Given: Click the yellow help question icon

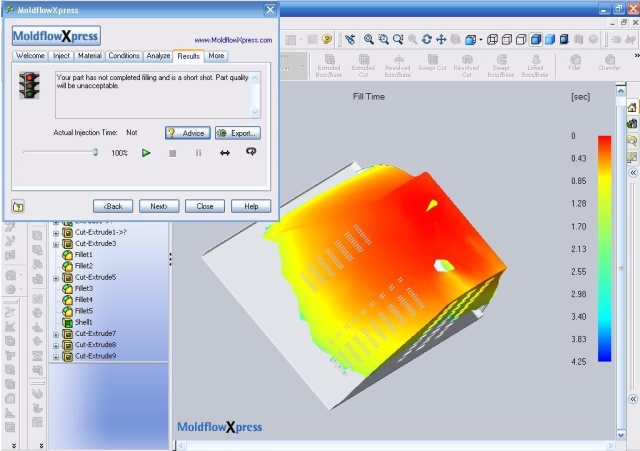Looking at the screenshot, I should [x=327, y=39].
